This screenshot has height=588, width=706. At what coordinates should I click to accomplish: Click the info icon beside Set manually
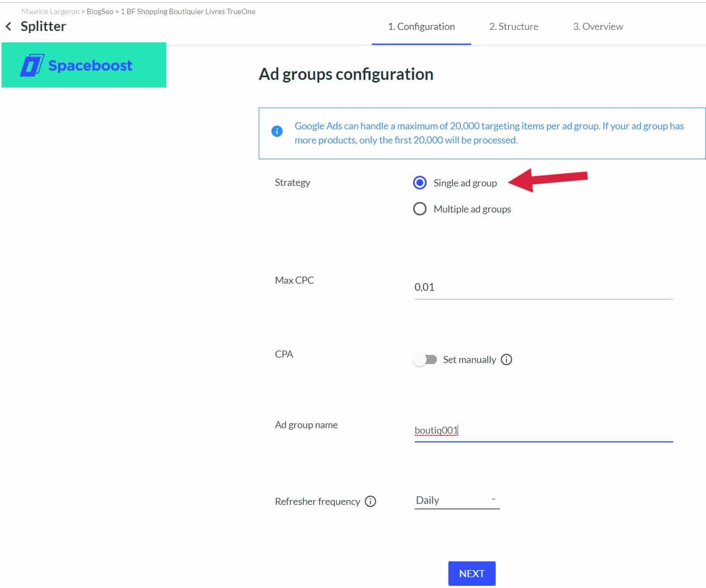click(x=507, y=359)
